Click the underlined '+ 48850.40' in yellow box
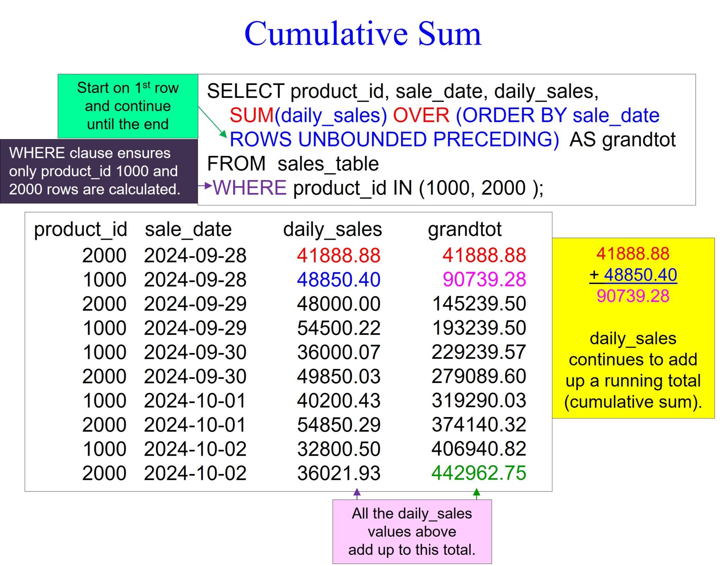Screen dimensions: 728x566 coord(633,275)
